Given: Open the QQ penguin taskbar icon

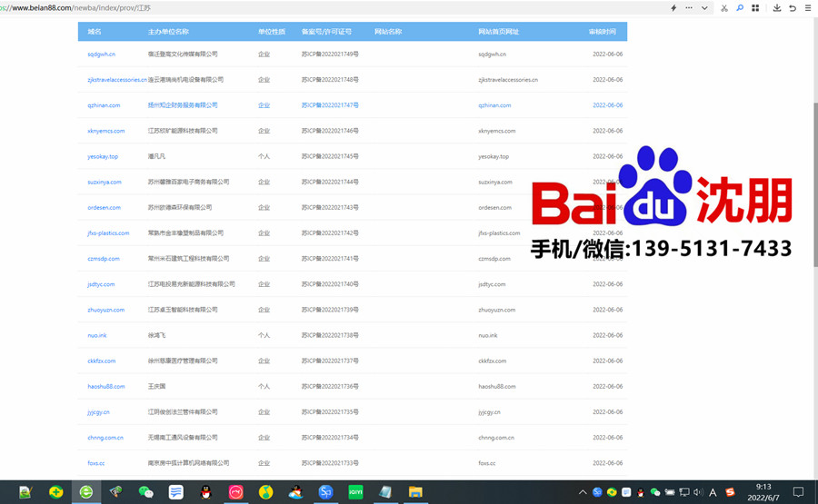Looking at the screenshot, I should click(x=206, y=492).
